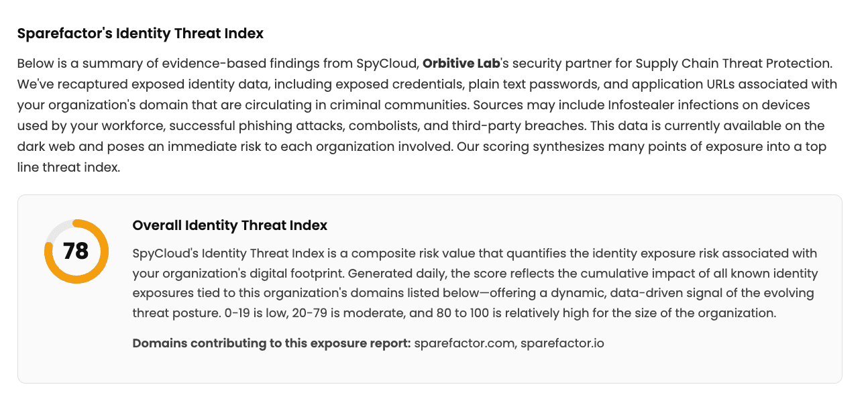Click the gray unfilled segment of the gauge ring
868x399 pixels.
56,231
